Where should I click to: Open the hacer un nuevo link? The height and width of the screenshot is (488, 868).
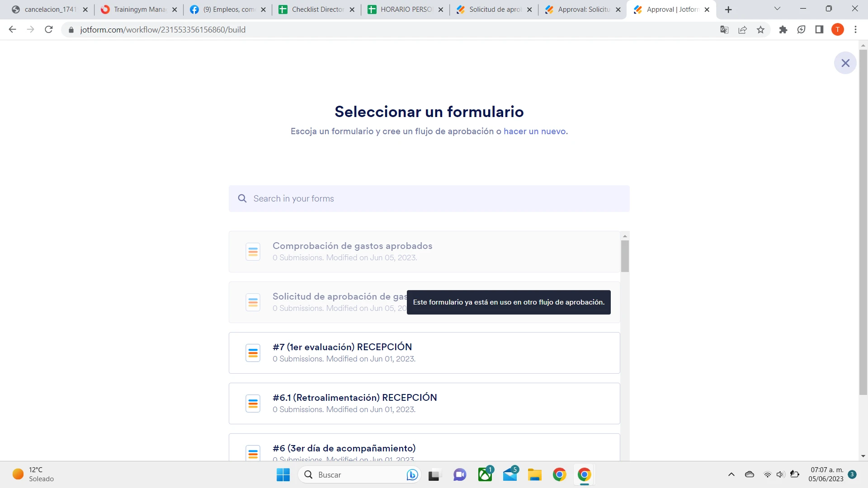click(535, 131)
